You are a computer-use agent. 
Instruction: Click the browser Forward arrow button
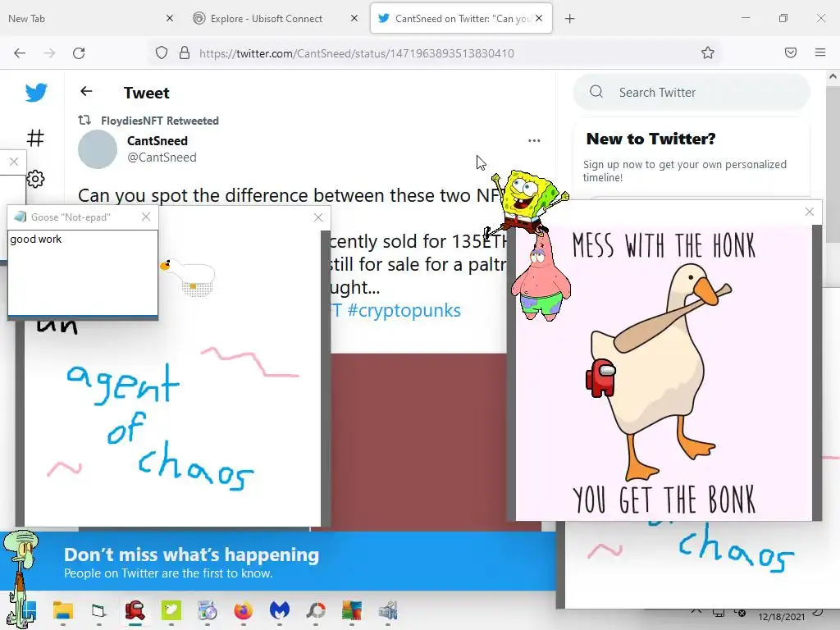[x=49, y=53]
